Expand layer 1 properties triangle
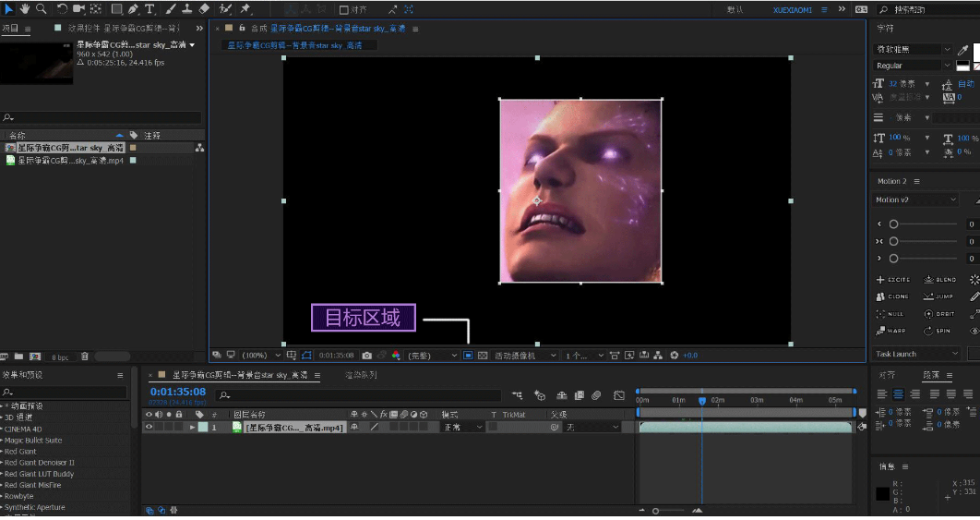The image size is (980, 520). coord(193,428)
